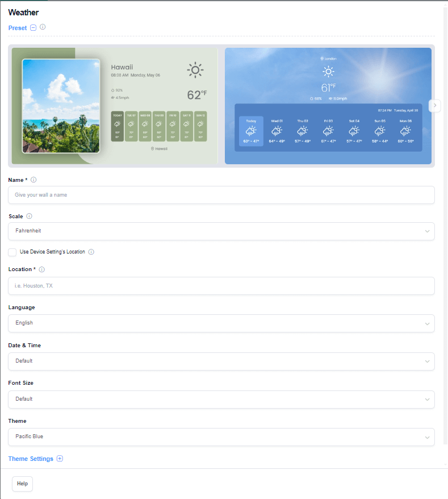
Task: Show info for Use Device Setting's Location
Action: 91,252
